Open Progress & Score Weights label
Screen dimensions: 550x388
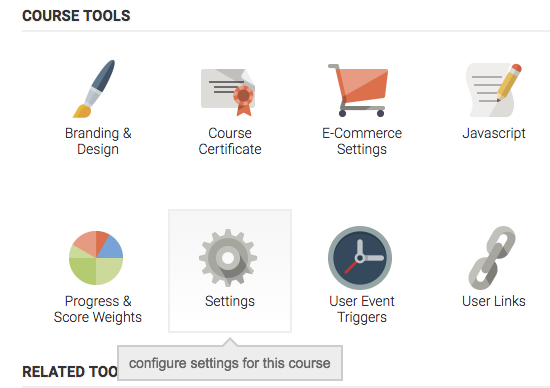point(98,309)
